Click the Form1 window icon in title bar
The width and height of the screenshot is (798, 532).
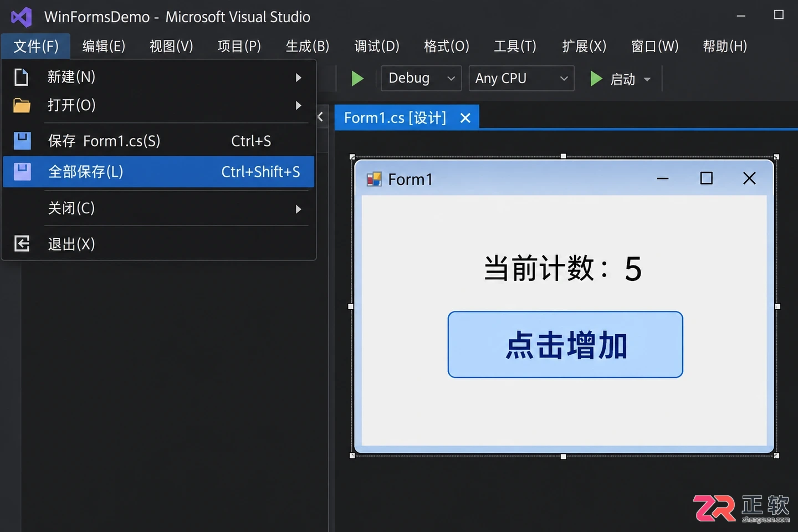374,179
